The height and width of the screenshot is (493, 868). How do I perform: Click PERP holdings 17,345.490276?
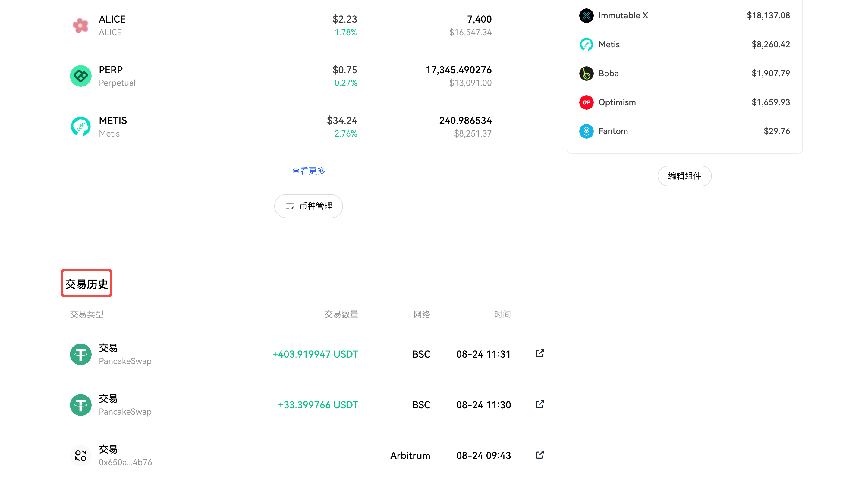(458, 70)
